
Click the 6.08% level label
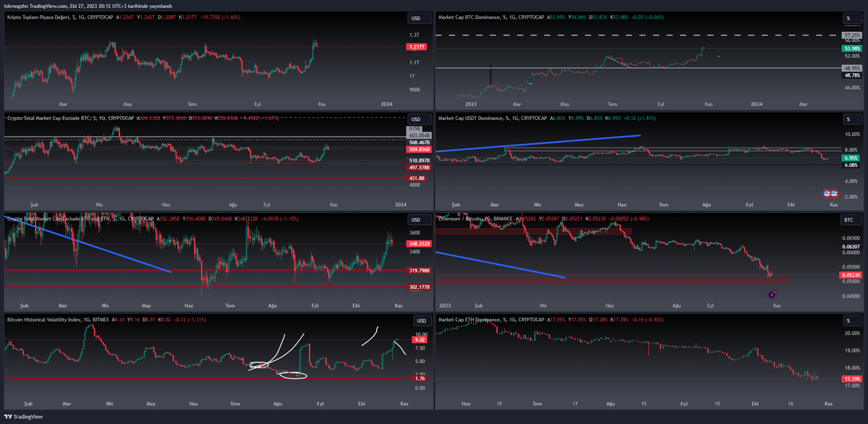(851, 165)
